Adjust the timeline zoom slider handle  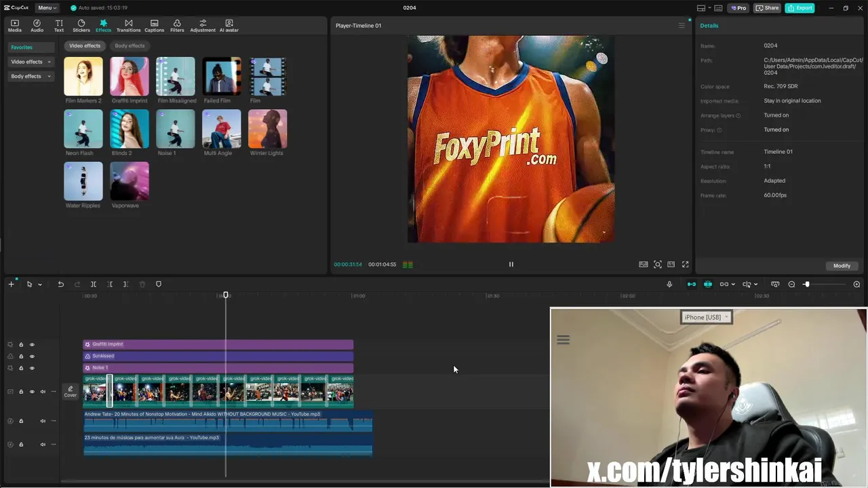806,285
